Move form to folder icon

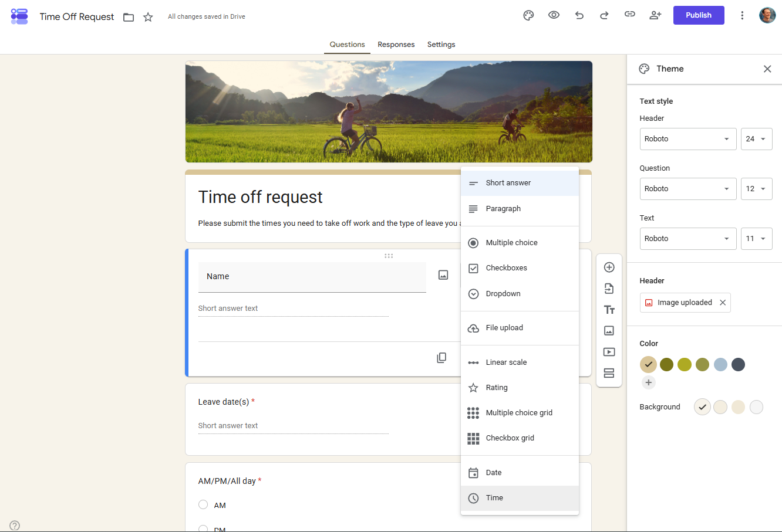129,17
